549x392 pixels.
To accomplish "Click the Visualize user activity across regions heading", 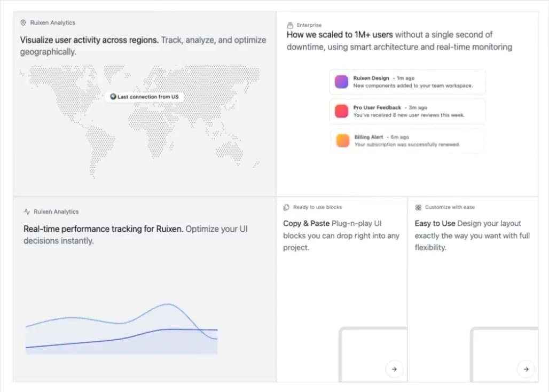I will tap(89, 40).
